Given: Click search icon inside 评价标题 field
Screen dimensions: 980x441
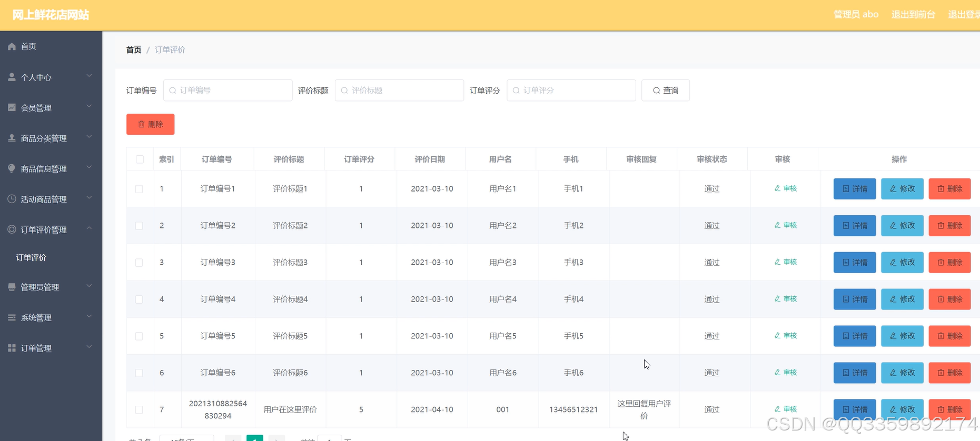Looking at the screenshot, I should tap(344, 91).
